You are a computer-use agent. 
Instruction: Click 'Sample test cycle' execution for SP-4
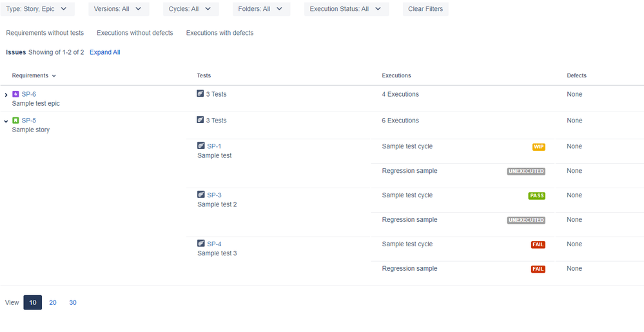pos(407,244)
